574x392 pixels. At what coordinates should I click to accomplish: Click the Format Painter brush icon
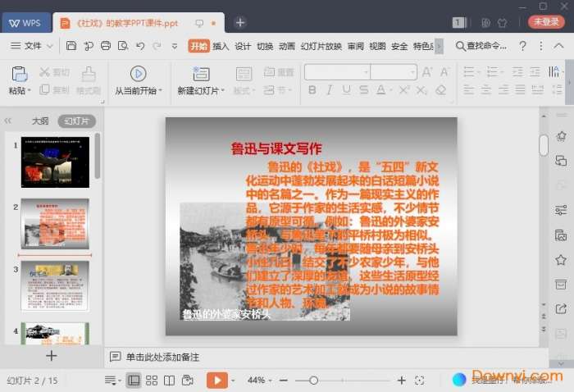89,75
